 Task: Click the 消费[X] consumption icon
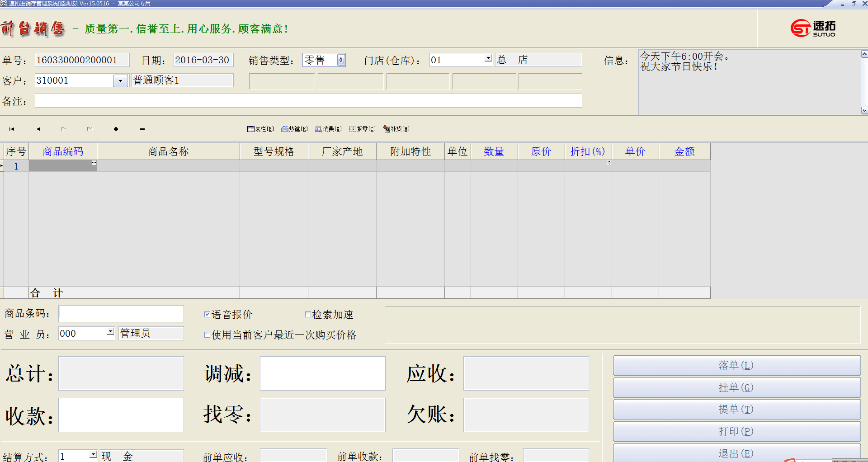[x=328, y=129]
